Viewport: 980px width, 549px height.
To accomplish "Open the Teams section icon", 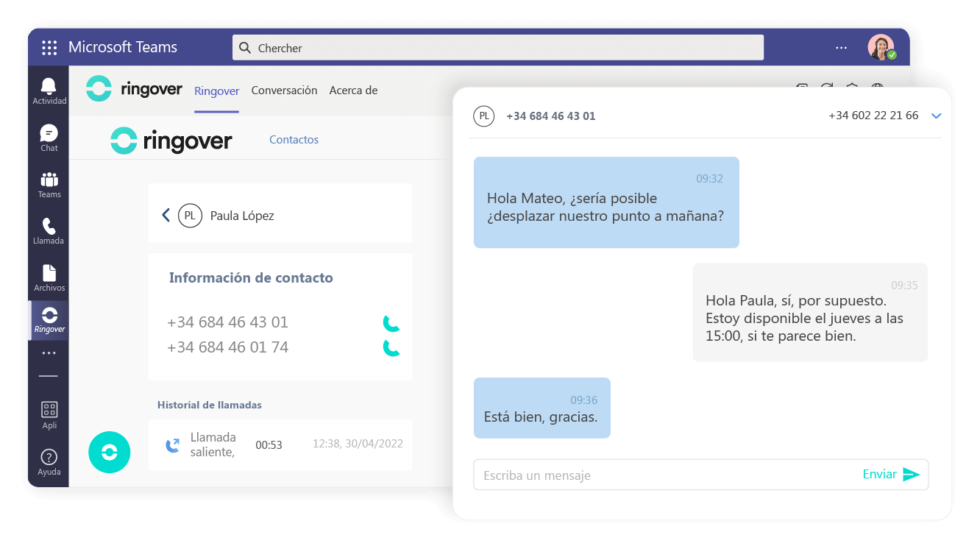I will point(49,183).
